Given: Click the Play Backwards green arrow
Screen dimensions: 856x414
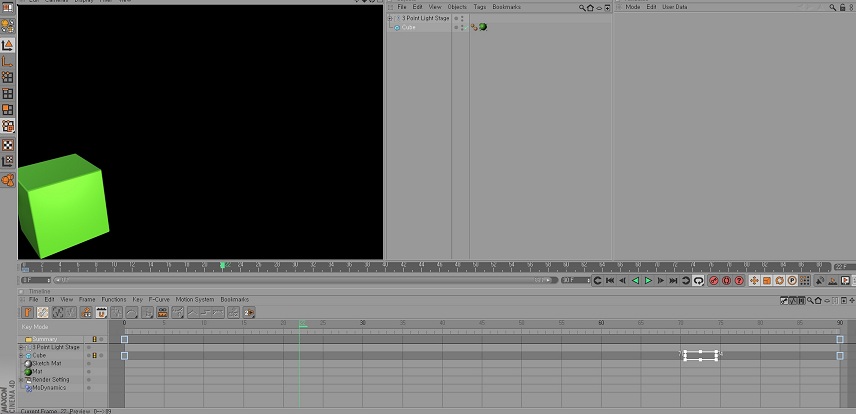Looking at the screenshot, I should pos(635,281).
